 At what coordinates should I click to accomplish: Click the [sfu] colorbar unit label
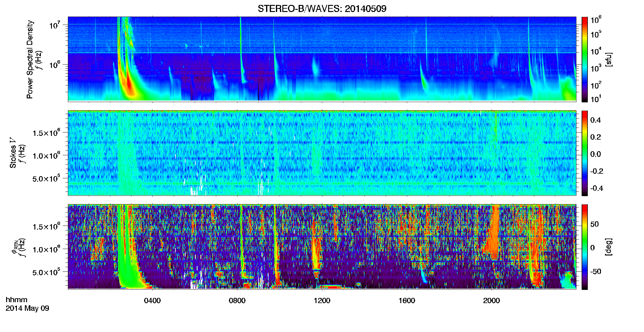pos(609,59)
